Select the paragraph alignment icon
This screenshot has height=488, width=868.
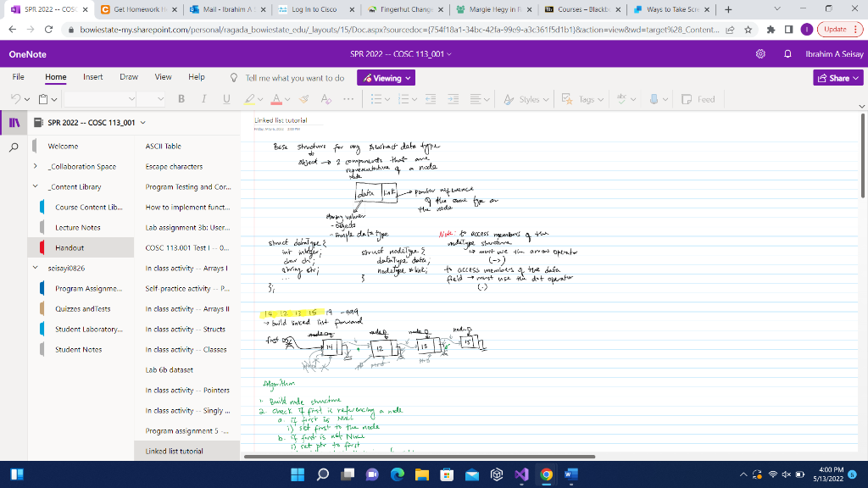(x=476, y=98)
